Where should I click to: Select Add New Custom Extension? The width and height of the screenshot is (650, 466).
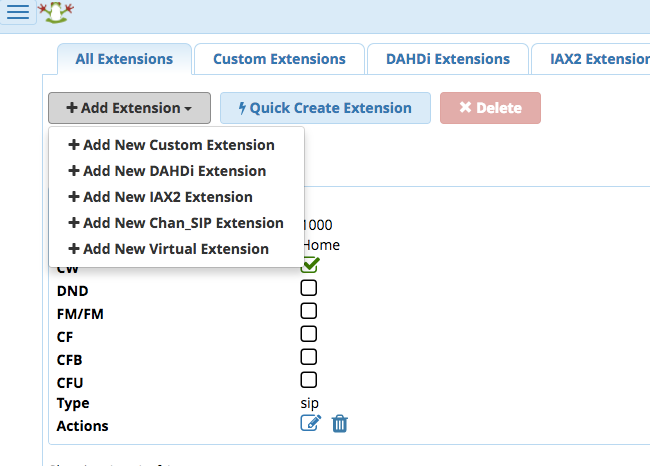pos(171,145)
